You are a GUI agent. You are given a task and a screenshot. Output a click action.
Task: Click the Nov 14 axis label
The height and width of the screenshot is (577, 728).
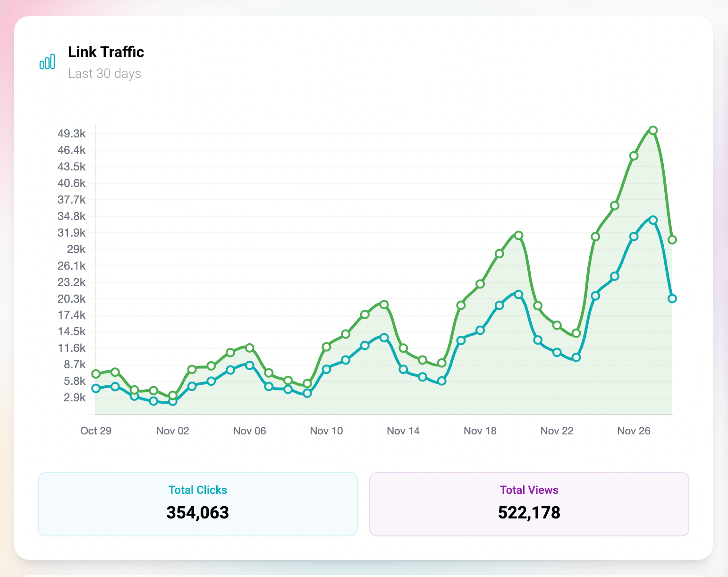coord(403,431)
